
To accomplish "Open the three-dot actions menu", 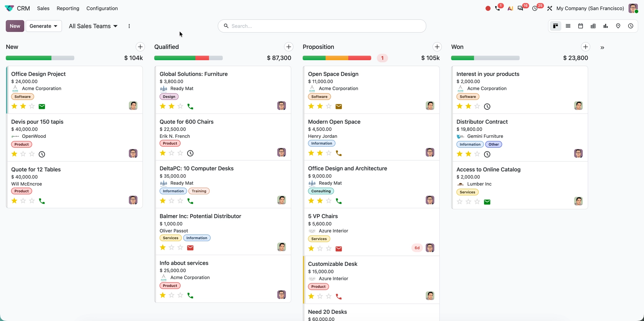I will click(129, 26).
